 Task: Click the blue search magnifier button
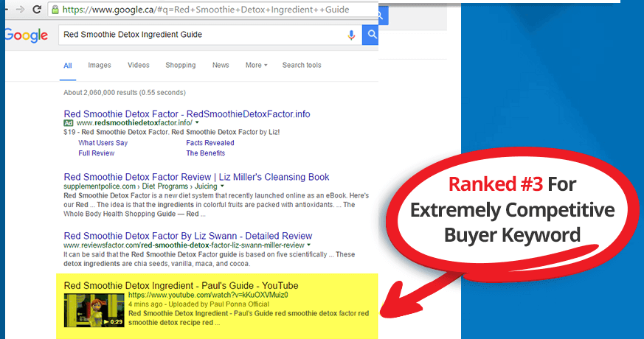point(370,35)
